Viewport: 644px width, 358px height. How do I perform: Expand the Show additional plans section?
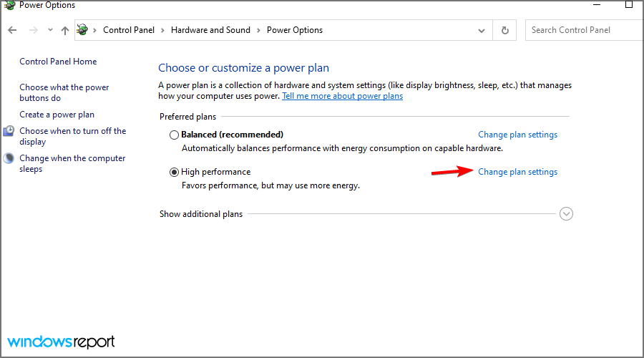pyautogui.click(x=566, y=213)
